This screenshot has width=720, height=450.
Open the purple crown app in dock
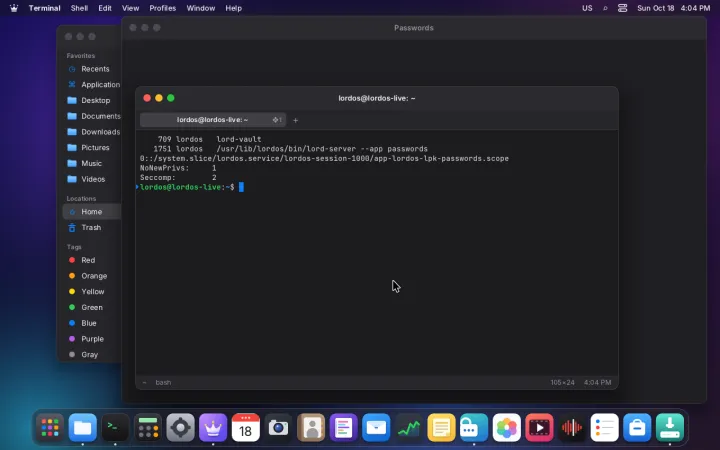pyautogui.click(x=213, y=428)
